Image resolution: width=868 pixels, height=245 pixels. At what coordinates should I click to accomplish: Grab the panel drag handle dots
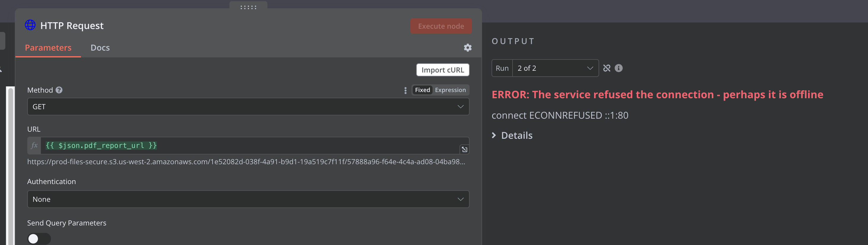pyautogui.click(x=248, y=7)
